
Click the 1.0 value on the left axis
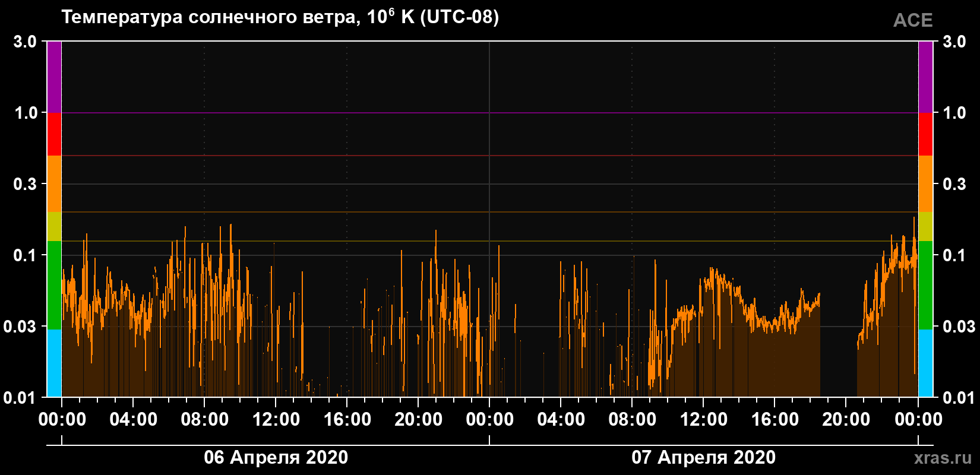(x=25, y=113)
